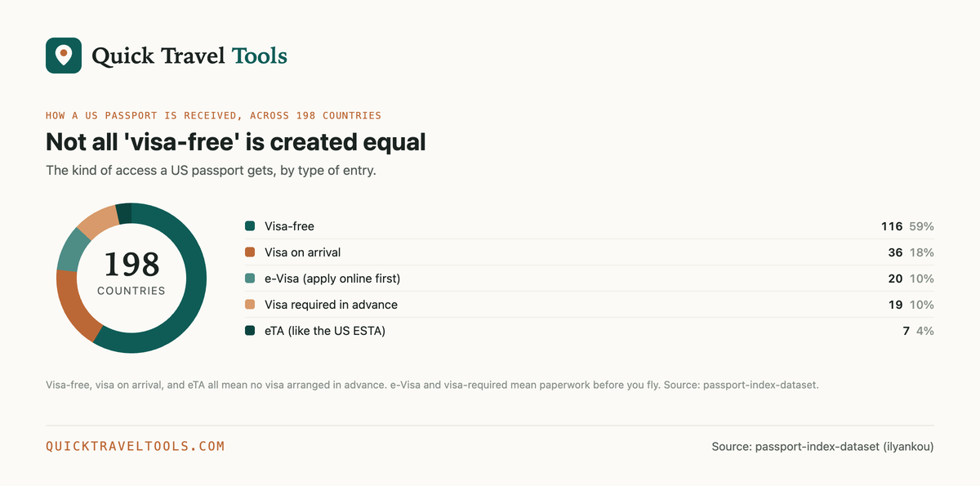Click the chart headline about visa-free

click(x=236, y=142)
